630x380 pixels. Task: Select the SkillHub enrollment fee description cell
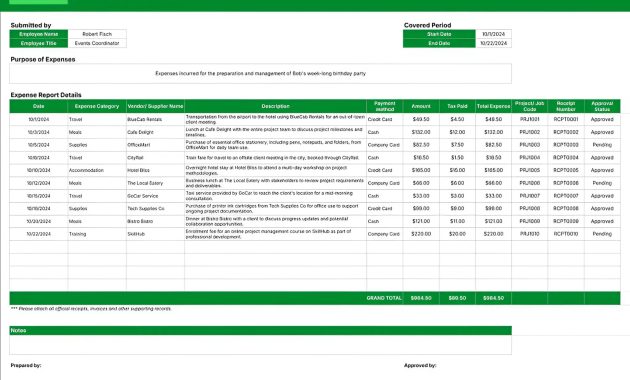pyautogui.click(x=275, y=234)
